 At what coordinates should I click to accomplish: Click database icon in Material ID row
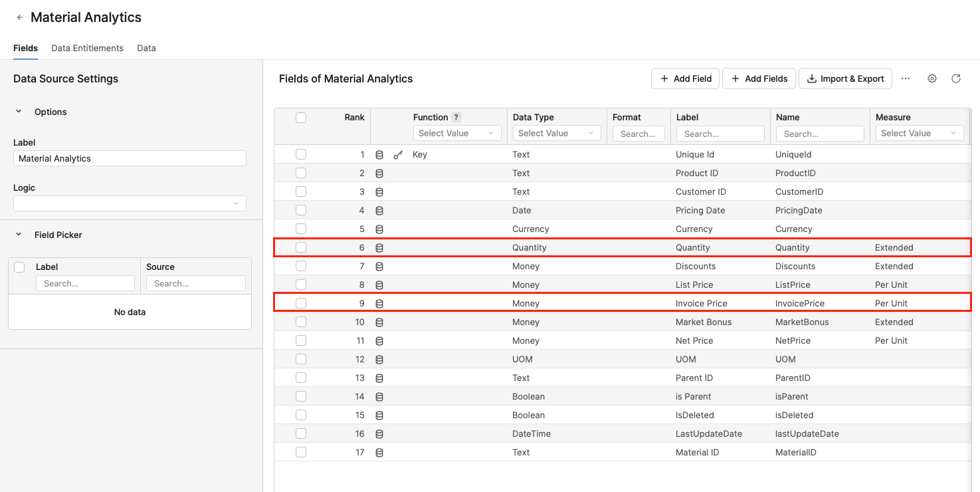379,453
